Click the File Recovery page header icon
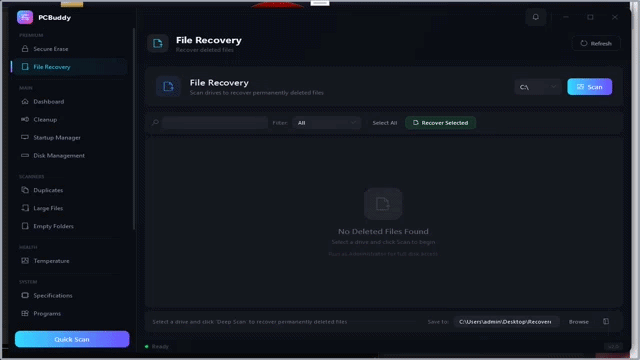Viewport: 640px width, 360px height. click(x=158, y=43)
